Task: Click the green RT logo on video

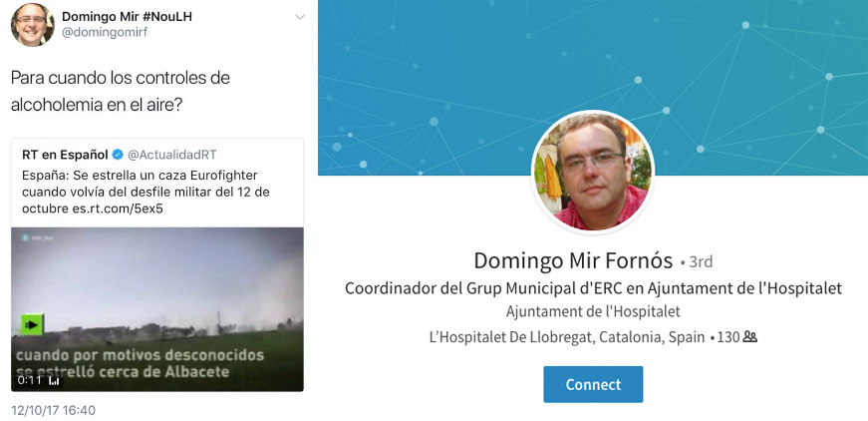Action: click(x=32, y=324)
